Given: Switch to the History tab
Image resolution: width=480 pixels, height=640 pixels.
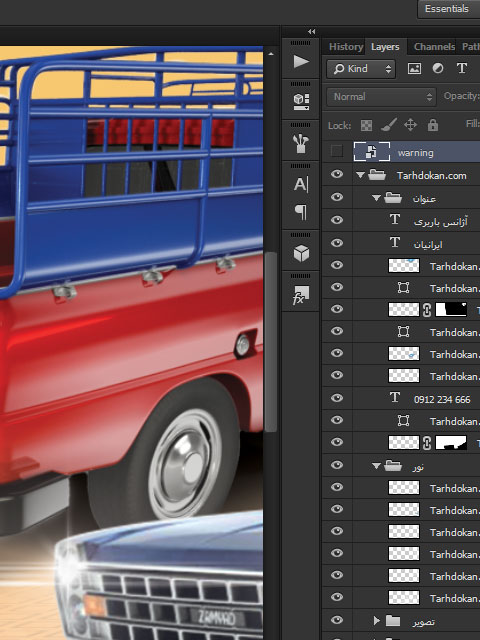Looking at the screenshot, I should point(346,47).
